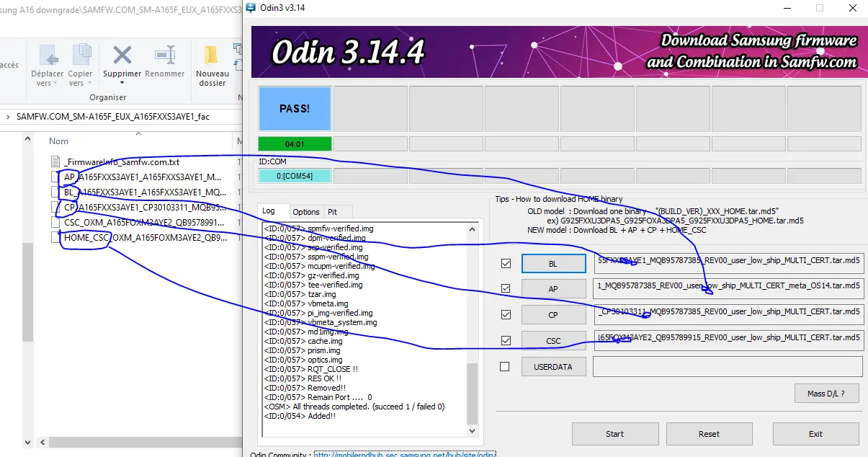
Task: Select the _FirmwareInfo_Samfw.com.txt file icon
Action: tap(56, 162)
